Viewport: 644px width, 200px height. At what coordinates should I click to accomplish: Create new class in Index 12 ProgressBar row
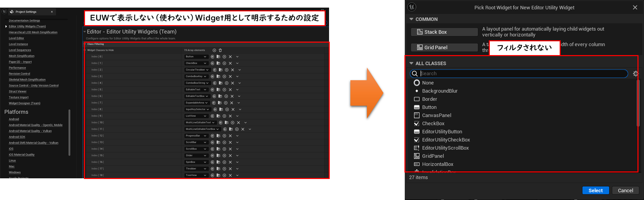tap(224, 136)
